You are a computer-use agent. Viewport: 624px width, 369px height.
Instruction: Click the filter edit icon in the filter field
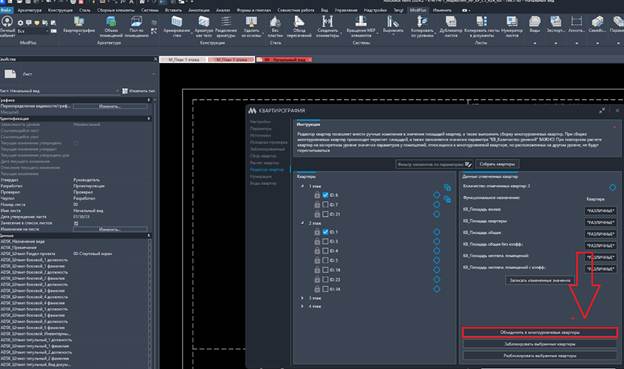(x=468, y=164)
